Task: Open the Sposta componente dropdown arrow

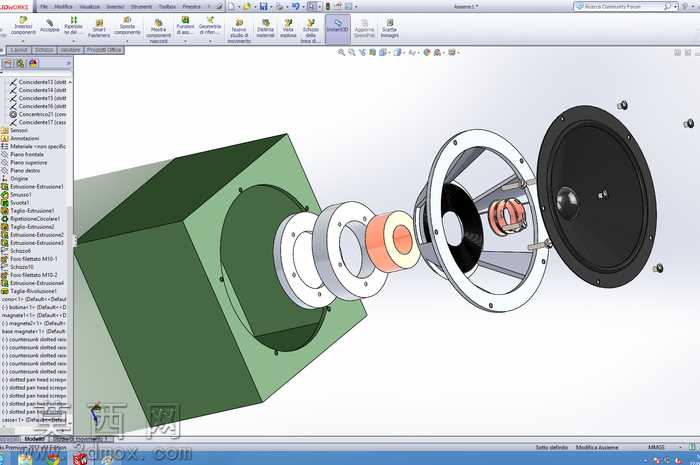Action: (127, 41)
